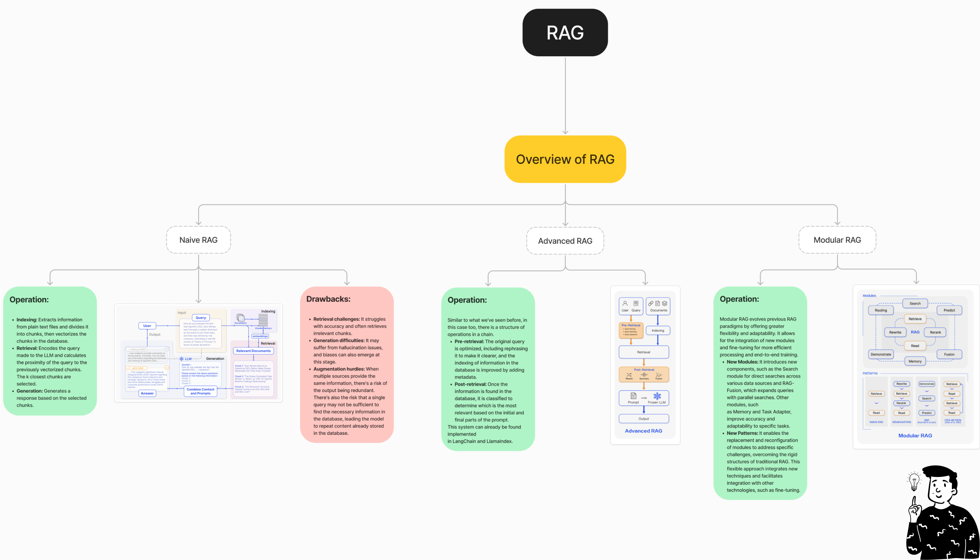Viewport: 980px width, 560px height.
Task: Click the Frozen LLM snowflake icon
Action: pyautogui.click(x=657, y=396)
